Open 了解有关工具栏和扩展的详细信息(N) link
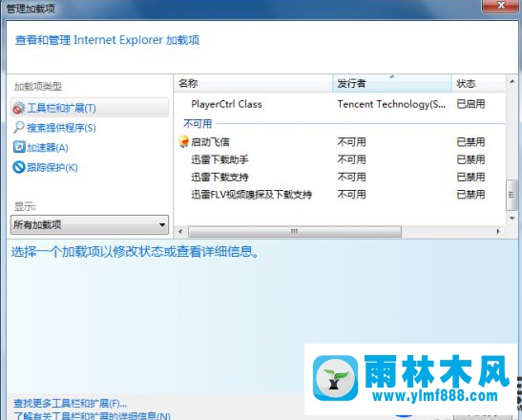 pos(92,415)
